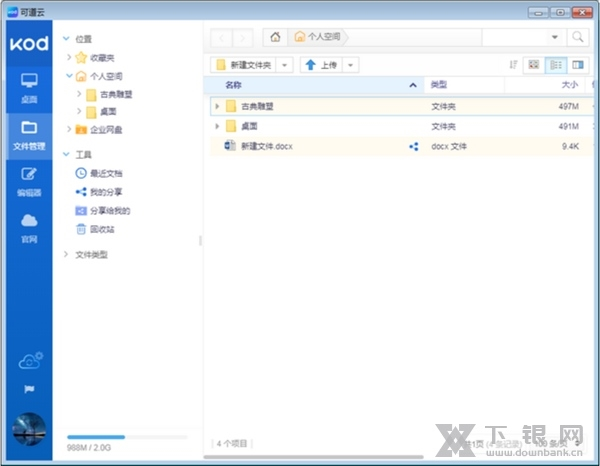Sort by the 大小 size column header
Viewport: 600px width, 466px height.
(x=545, y=85)
